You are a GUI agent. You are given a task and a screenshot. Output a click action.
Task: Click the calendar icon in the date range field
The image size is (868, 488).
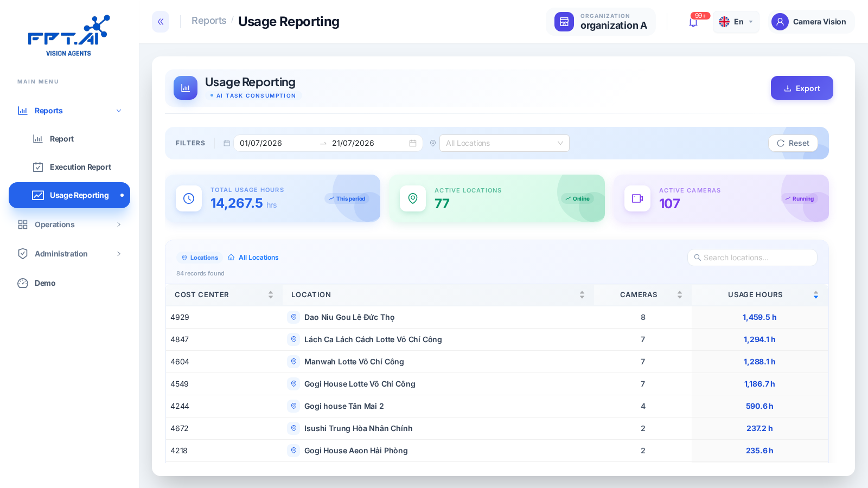point(413,143)
